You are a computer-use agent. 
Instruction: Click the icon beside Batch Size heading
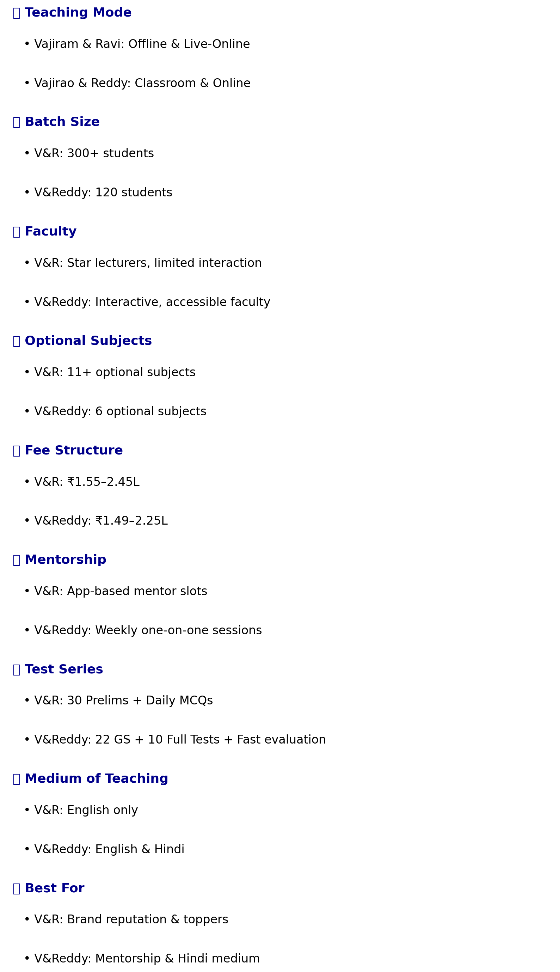[x=16, y=122]
